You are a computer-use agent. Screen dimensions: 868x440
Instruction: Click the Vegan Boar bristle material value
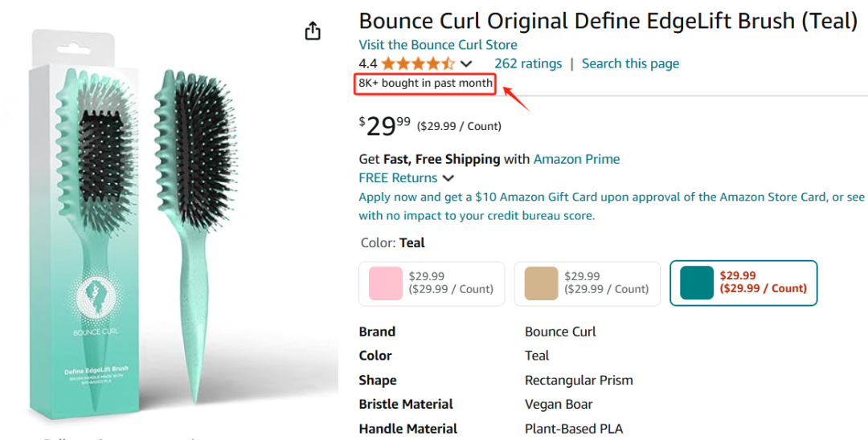[559, 404]
